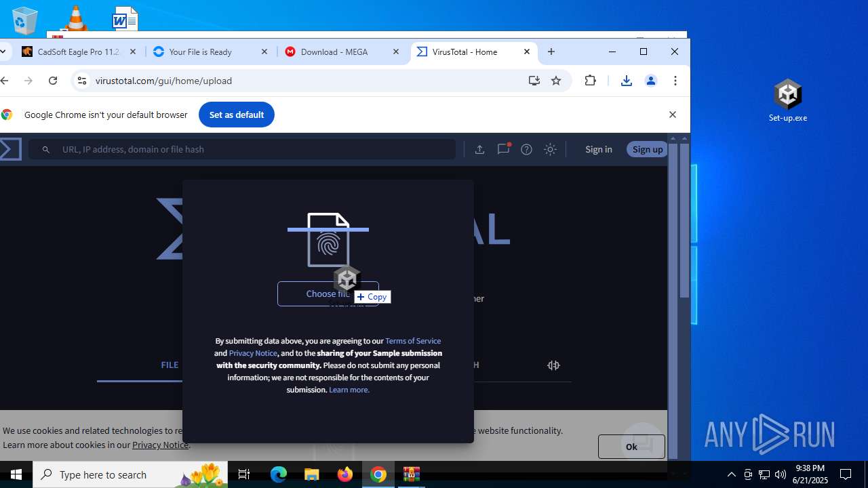
Task: Close the Your File is Ready tab
Action: 264,52
